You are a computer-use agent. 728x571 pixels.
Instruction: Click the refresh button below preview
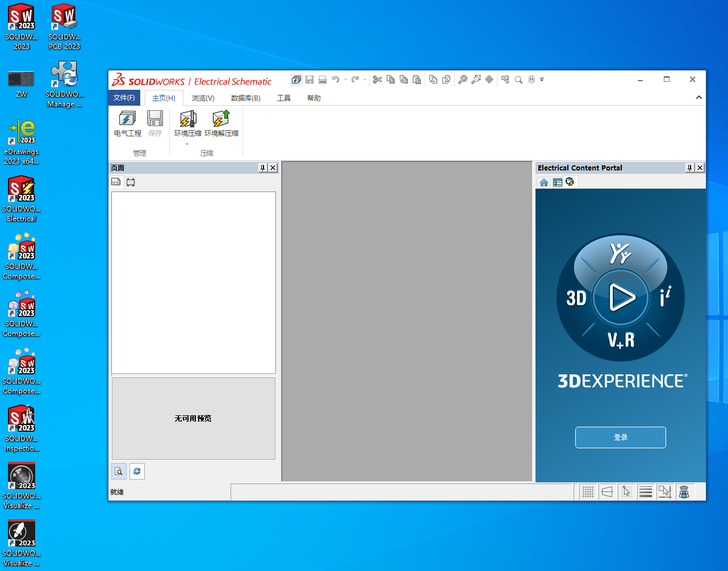[x=137, y=471]
